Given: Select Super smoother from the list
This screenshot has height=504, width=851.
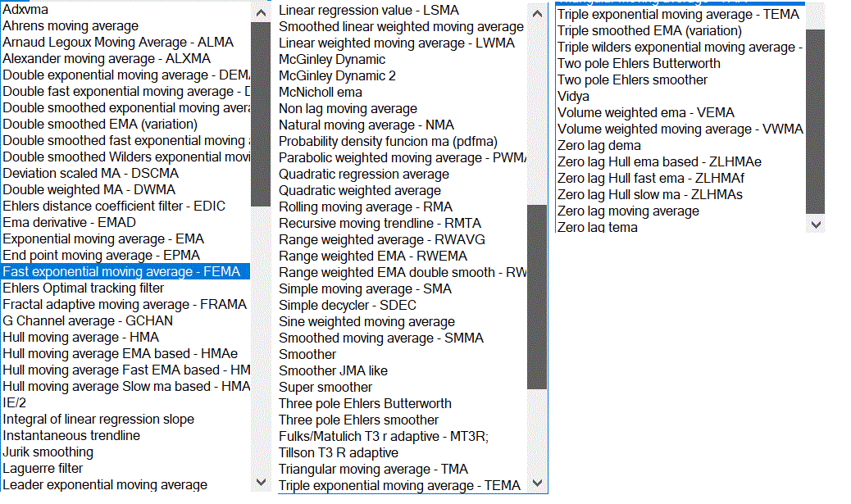Looking at the screenshot, I should 325,387.
